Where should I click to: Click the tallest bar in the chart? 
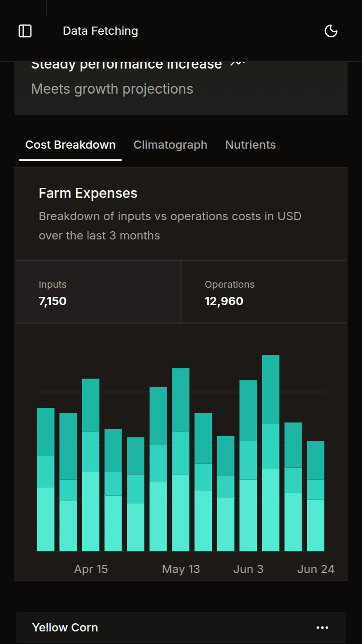pyautogui.click(x=271, y=454)
